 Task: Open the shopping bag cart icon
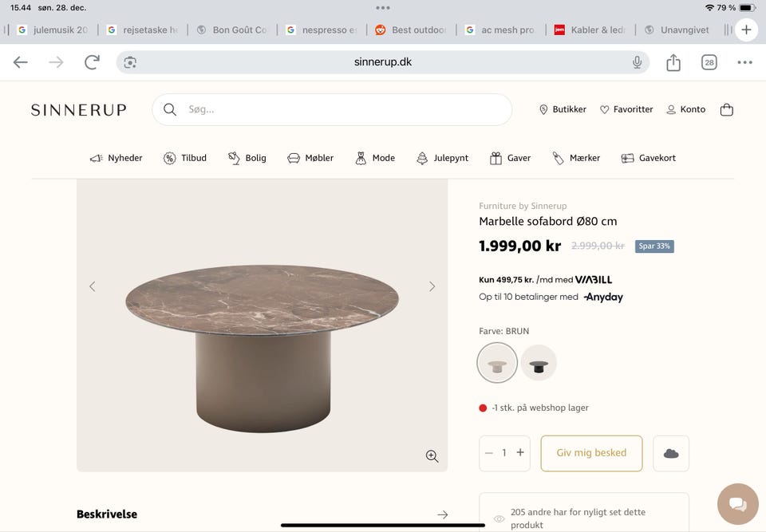726,110
